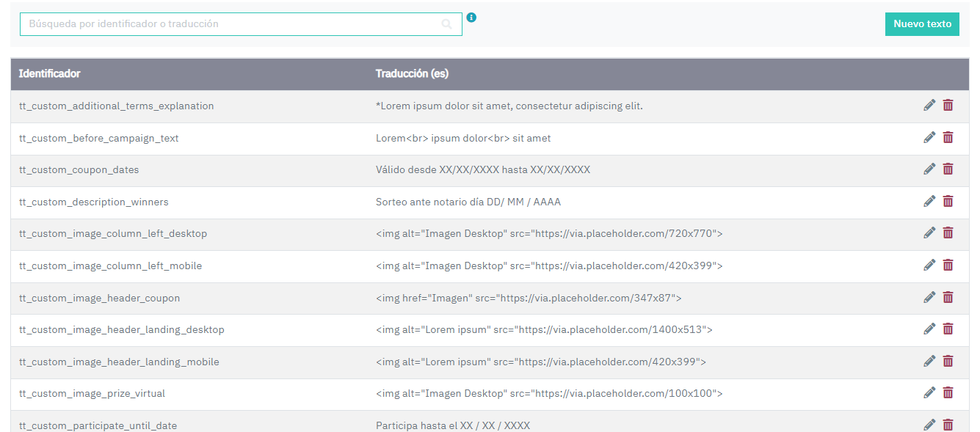Edit the tt_custom_additional_terms_explanation row with pencil icon

[x=929, y=106]
